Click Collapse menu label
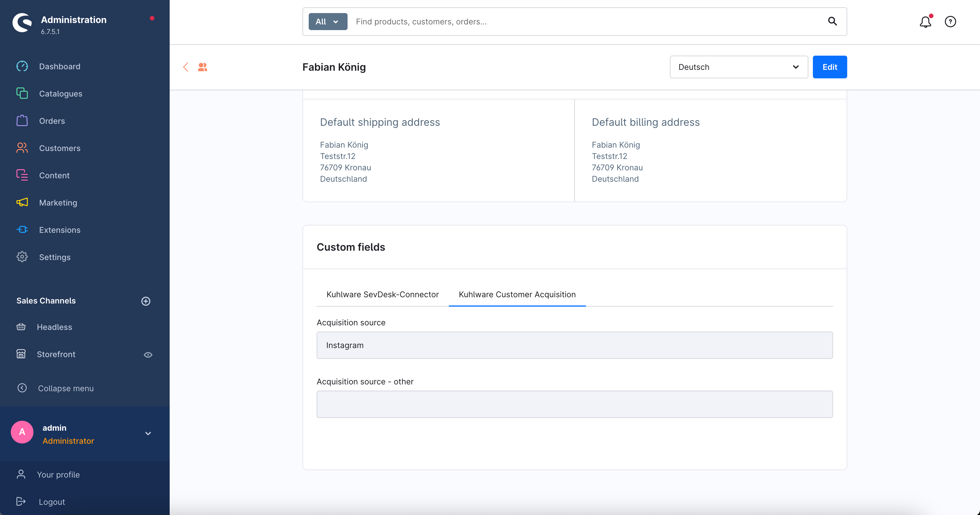This screenshot has height=515, width=980. (66, 388)
